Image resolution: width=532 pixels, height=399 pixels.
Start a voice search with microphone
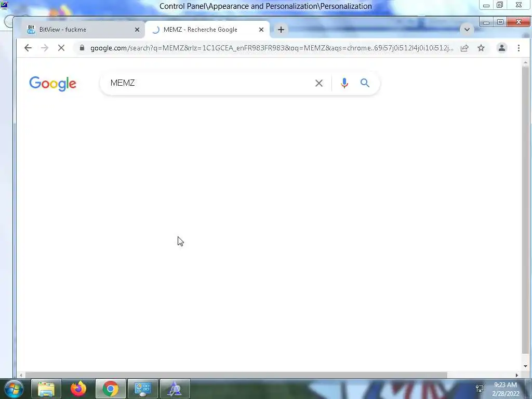344,83
